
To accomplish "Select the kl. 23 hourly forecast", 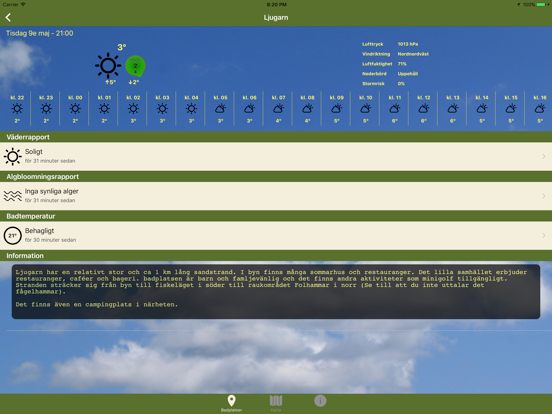I will [x=46, y=109].
